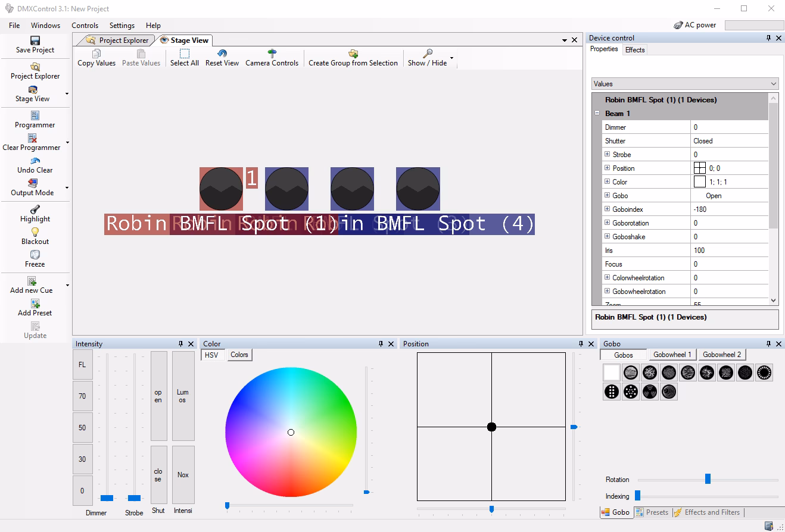Choose the ring of dashes gobo
This screenshot has width=785, height=532.
(764, 373)
